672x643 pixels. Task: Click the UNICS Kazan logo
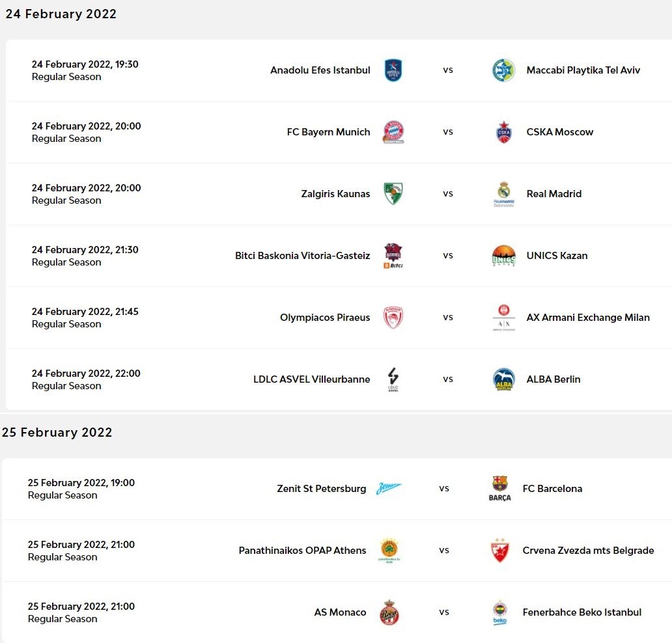click(503, 256)
